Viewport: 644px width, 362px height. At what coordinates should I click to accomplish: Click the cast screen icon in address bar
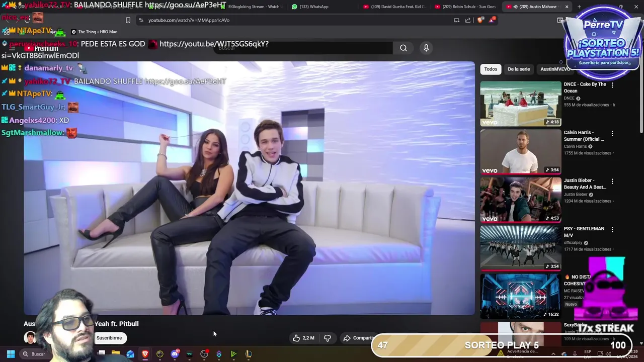coord(456,20)
